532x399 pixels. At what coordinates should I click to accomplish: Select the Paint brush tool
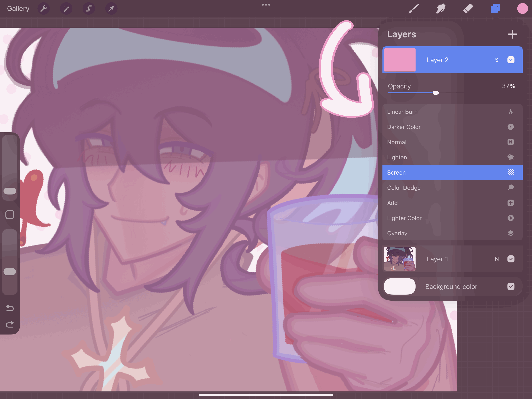(x=414, y=9)
